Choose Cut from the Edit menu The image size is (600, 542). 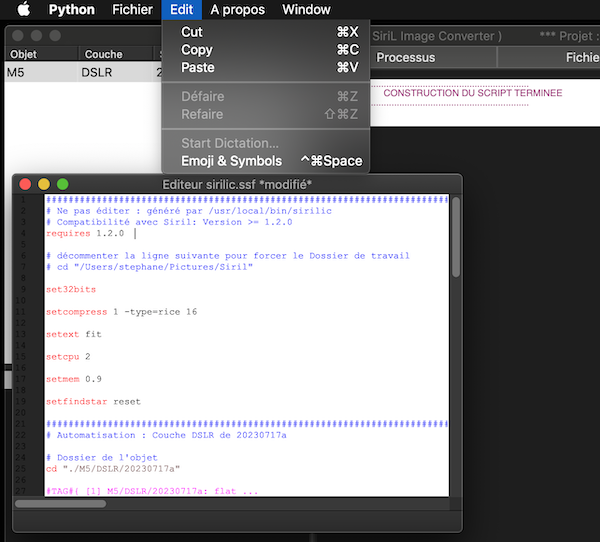click(x=266, y=32)
